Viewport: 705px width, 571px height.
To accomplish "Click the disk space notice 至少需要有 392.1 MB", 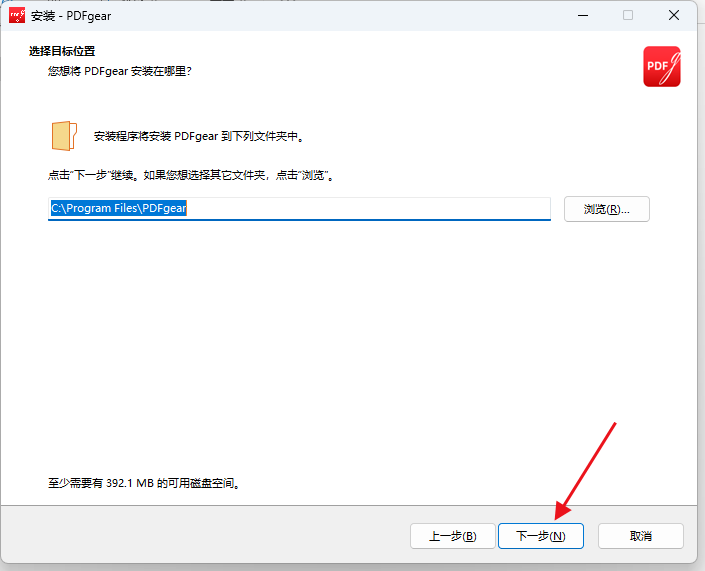I will click(x=145, y=483).
